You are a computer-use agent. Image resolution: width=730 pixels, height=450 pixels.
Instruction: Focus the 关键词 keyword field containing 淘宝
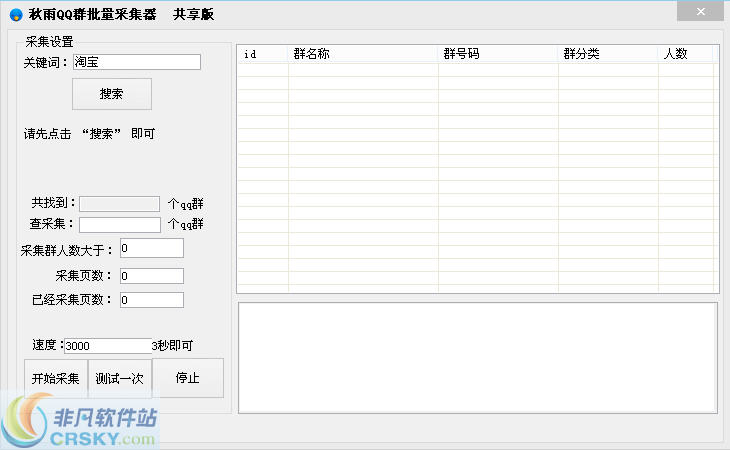tap(137, 62)
